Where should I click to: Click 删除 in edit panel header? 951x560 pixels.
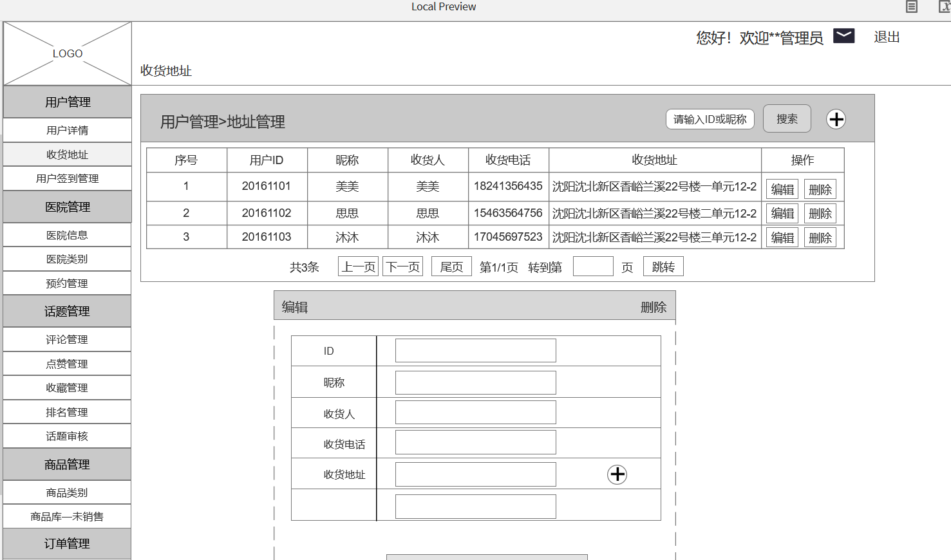point(654,308)
